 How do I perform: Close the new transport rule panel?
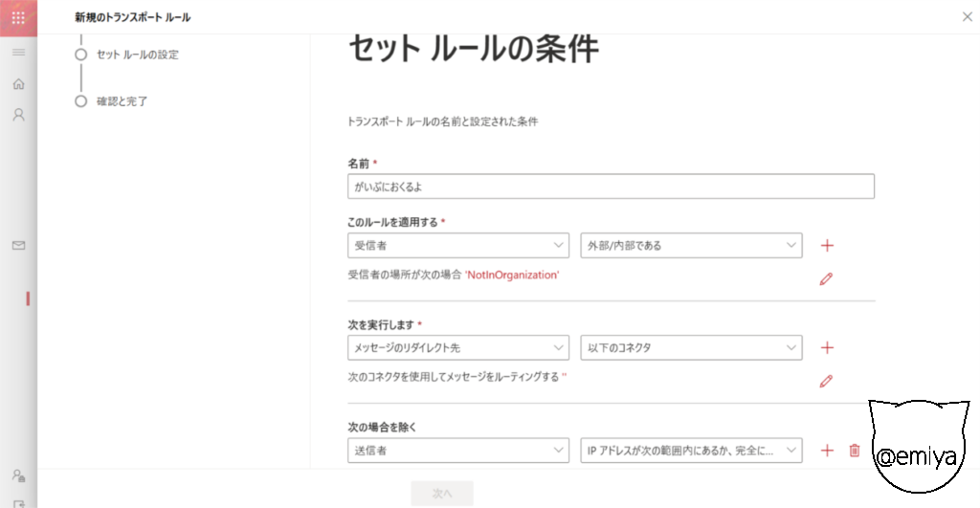[x=966, y=17]
